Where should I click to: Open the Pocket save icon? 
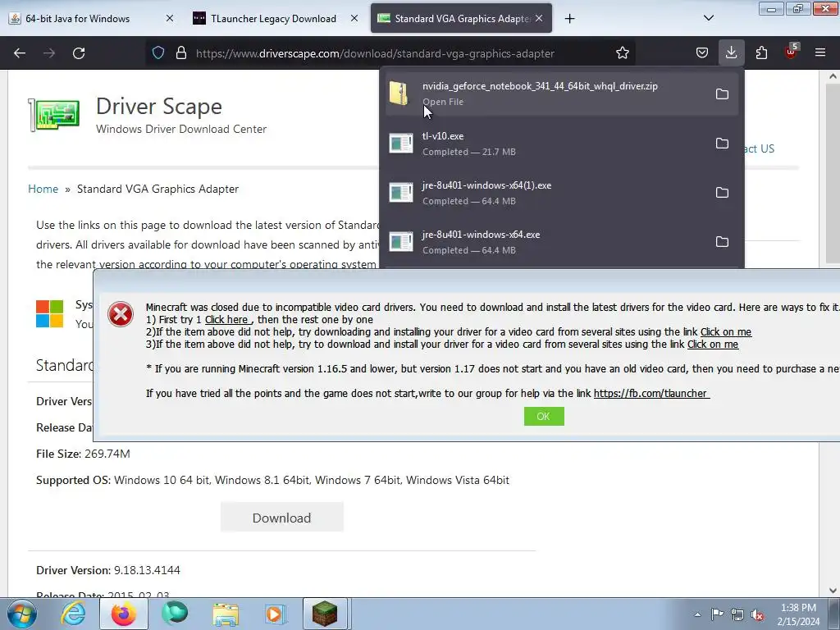702,53
